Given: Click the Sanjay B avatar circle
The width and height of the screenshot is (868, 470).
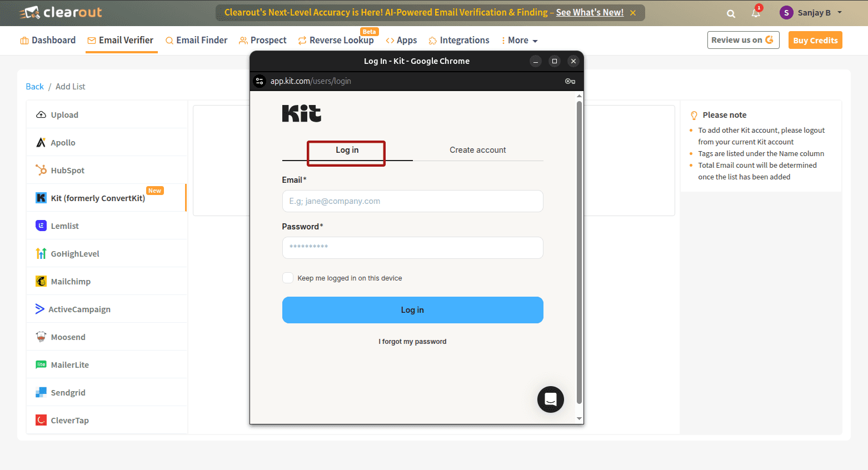Looking at the screenshot, I should [x=786, y=12].
